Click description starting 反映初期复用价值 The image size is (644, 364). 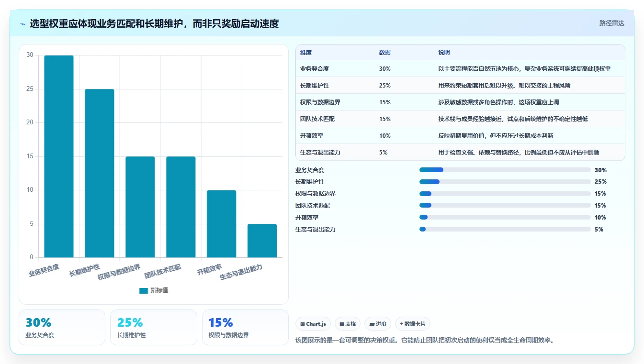pos(496,136)
